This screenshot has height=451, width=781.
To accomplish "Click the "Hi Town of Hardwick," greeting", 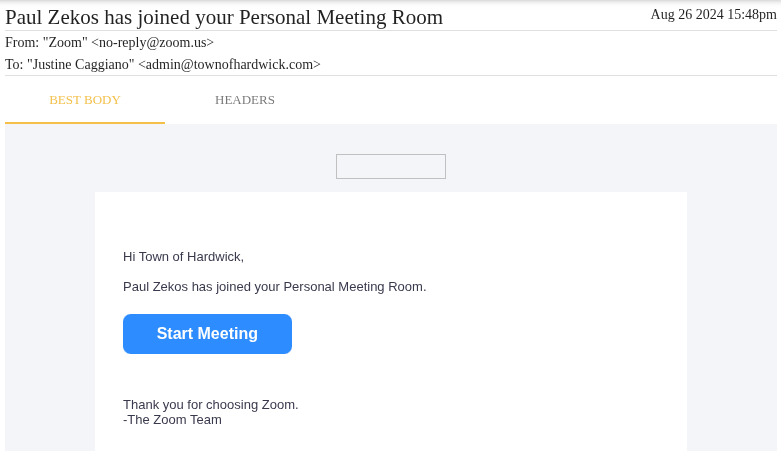I will pos(183,257).
